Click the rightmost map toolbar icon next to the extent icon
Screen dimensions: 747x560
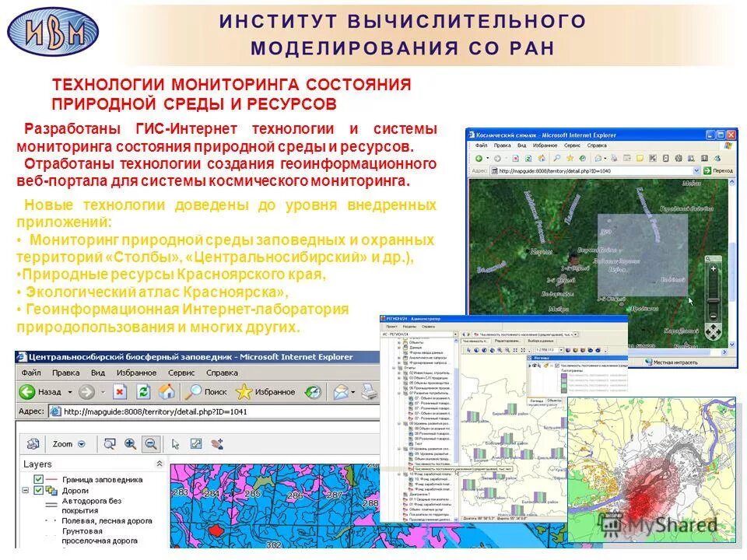[x=217, y=444]
